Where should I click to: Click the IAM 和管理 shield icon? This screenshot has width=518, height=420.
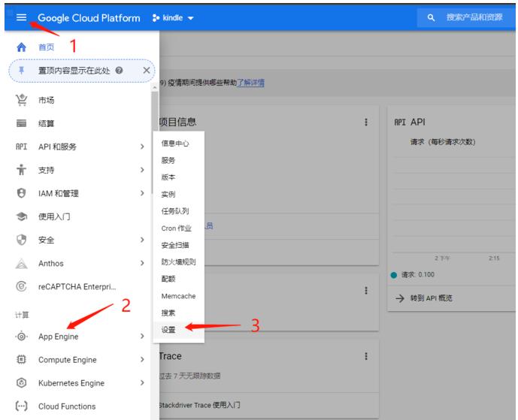click(22, 193)
